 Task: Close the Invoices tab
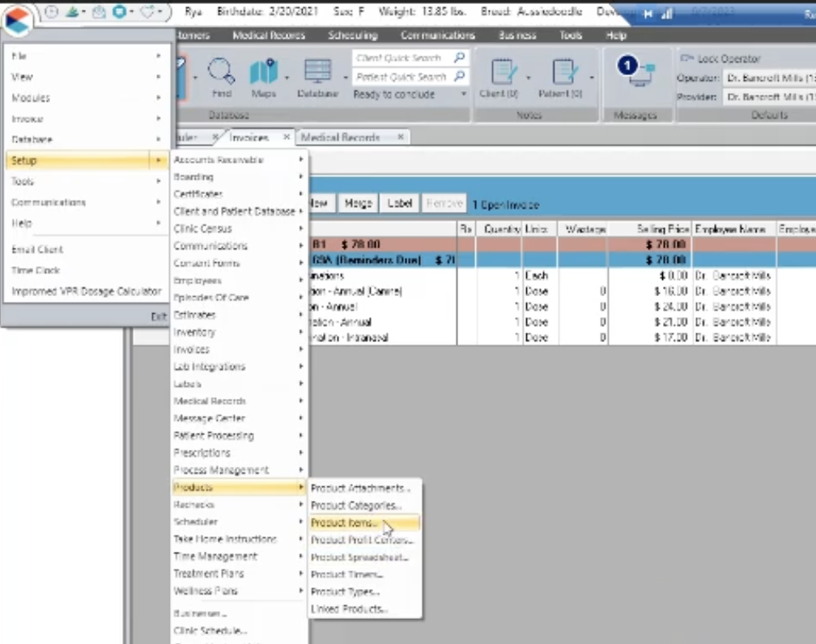(x=286, y=138)
